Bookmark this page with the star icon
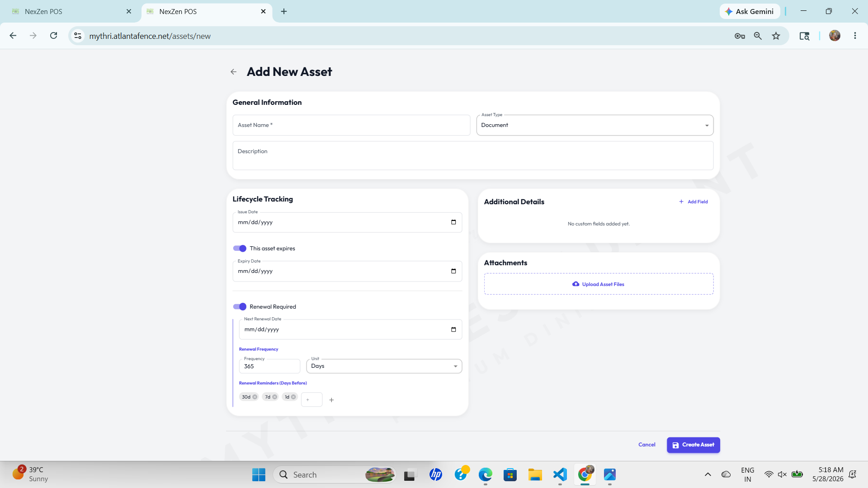The width and height of the screenshot is (868, 488). pos(776,36)
